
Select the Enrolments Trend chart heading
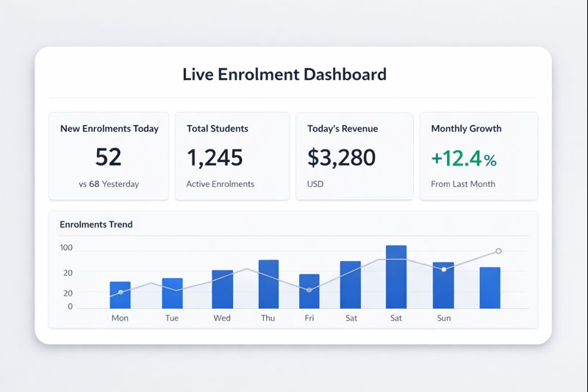tap(96, 224)
